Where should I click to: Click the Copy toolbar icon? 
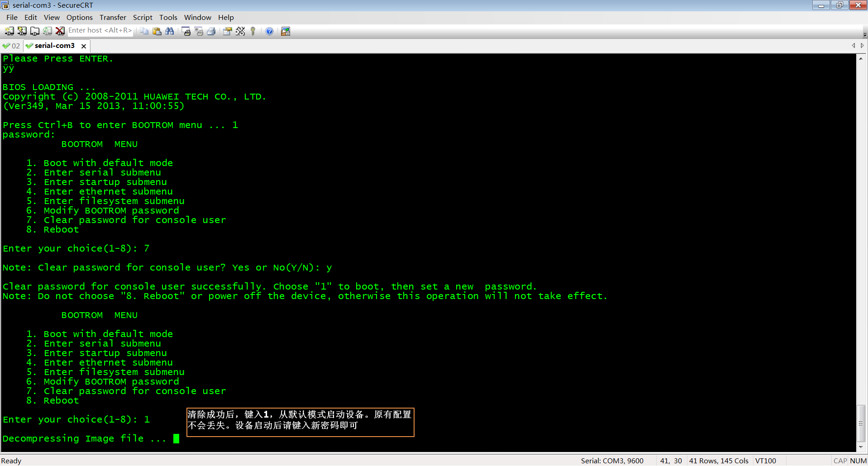click(144, 31)
